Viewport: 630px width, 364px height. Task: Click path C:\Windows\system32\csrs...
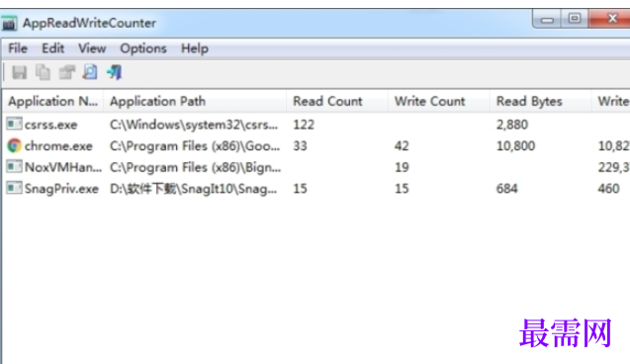click(x=194, y=125)
